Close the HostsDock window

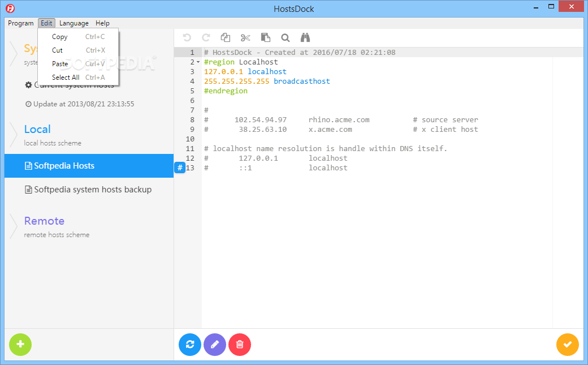pyautogui.click(x=572, y=6)
